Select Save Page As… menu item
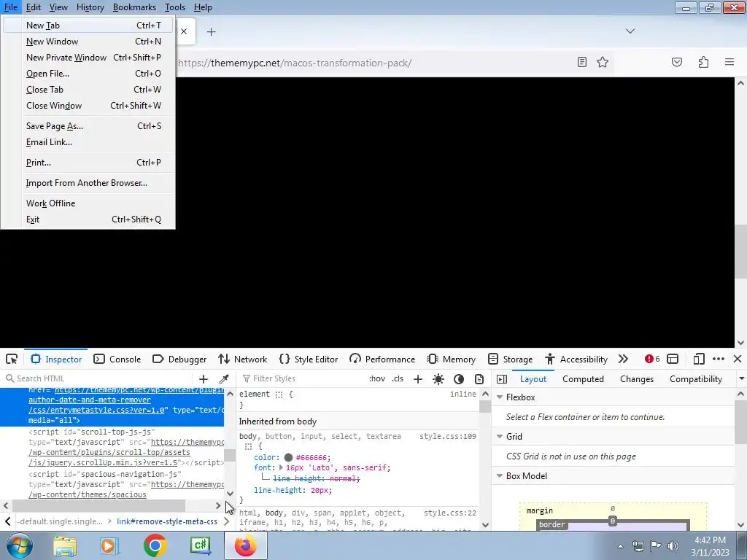This screenshot has height=560, width=747. (88, 125)
